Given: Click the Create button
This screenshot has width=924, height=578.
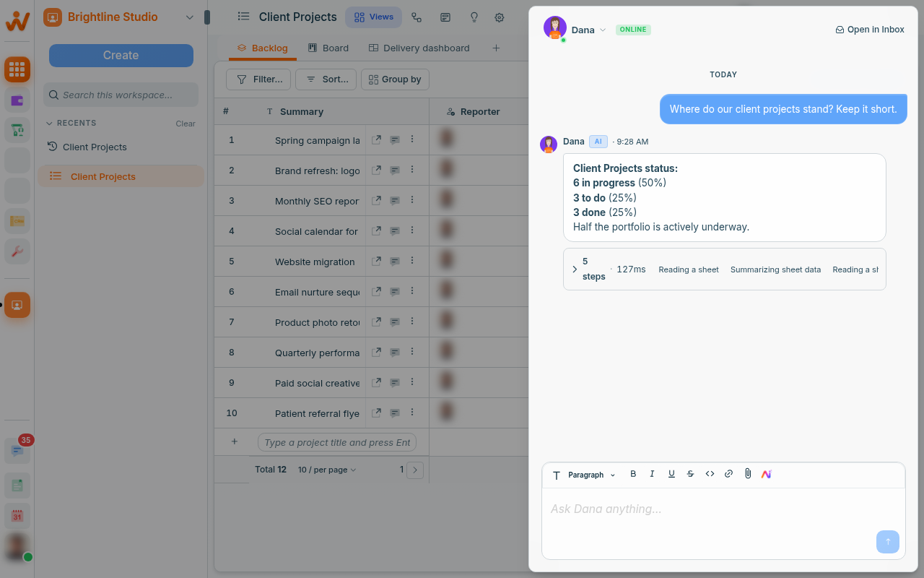Looking at the screenshot, I should point(121,56).
